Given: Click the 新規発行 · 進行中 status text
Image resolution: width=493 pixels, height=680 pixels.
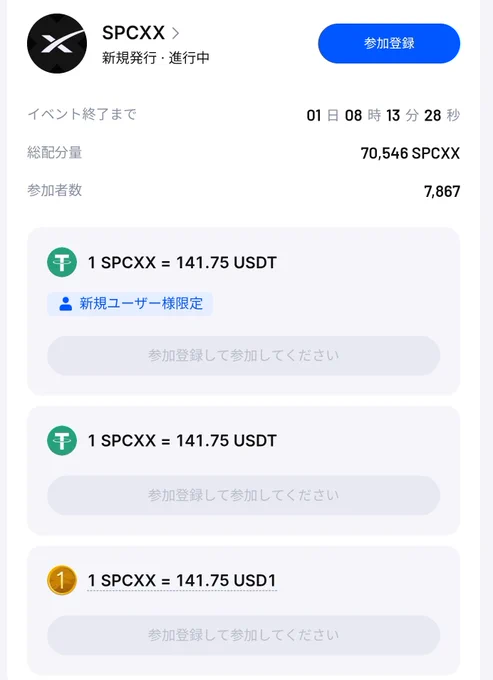Looking at the screenshot, I should (156, 58).
